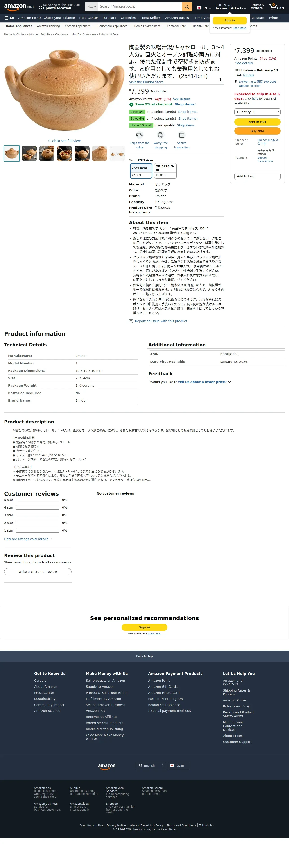
Task: Open Furusato in the nav bar
Action: (109, 18)
